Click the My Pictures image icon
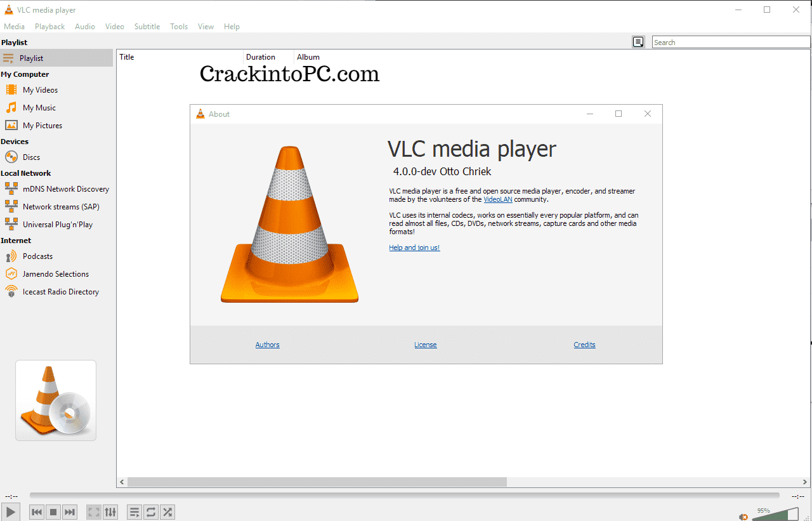The width and height of the screenshot is (812, 521). [11, 125]
